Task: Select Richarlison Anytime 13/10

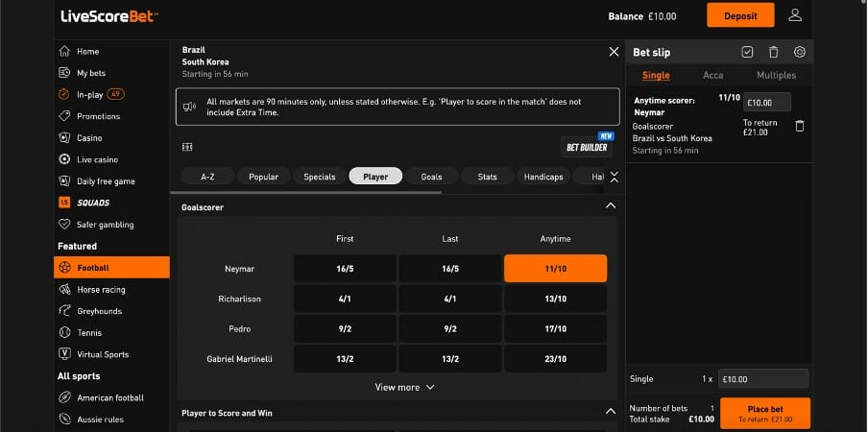Action: (x=555, y=299)
